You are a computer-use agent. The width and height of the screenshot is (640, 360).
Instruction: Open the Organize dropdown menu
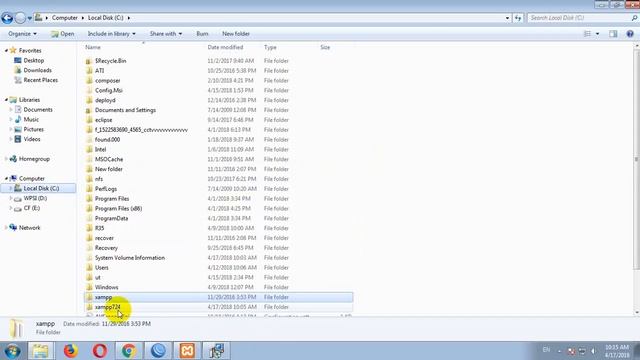pyautogui.click(x=22, y=34)
